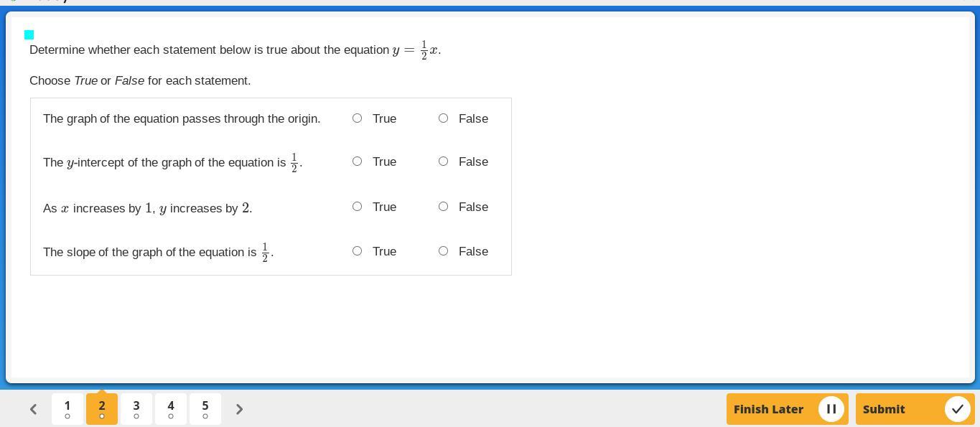Navigate to question 5
Screen dimensions: 980x427
(205, 408)
